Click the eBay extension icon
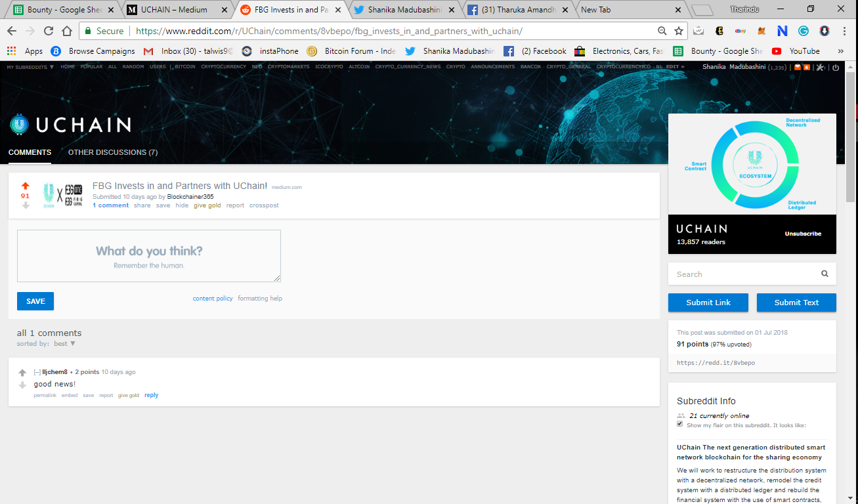This screenshot has height=504, width=858. point(740,31)
